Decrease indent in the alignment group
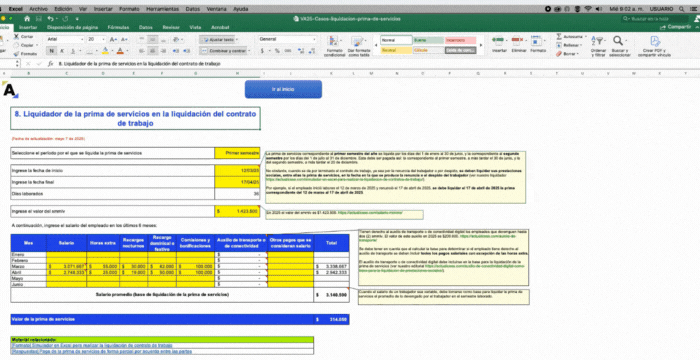700x360 pixels. tap(176, 51)
